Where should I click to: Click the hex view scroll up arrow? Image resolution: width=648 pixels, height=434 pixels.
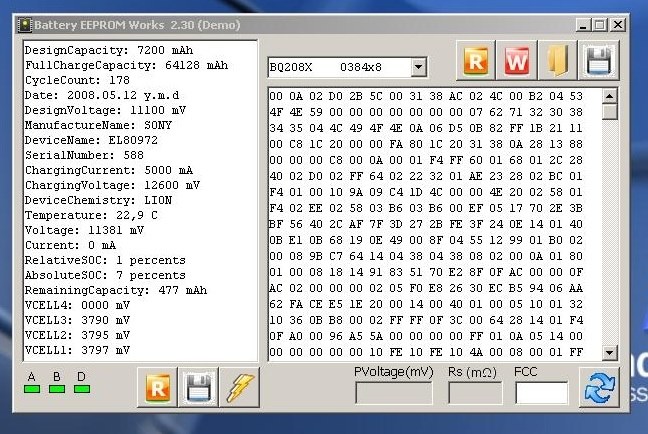tap(610, 96)
